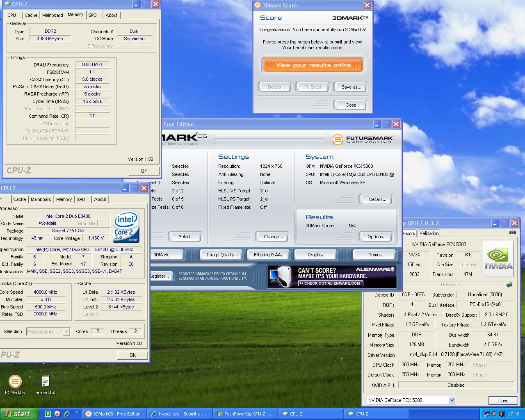Click Graphs... button in 3DMark05
The height and width of the screenshot is (420, 525).
(317, 255)
